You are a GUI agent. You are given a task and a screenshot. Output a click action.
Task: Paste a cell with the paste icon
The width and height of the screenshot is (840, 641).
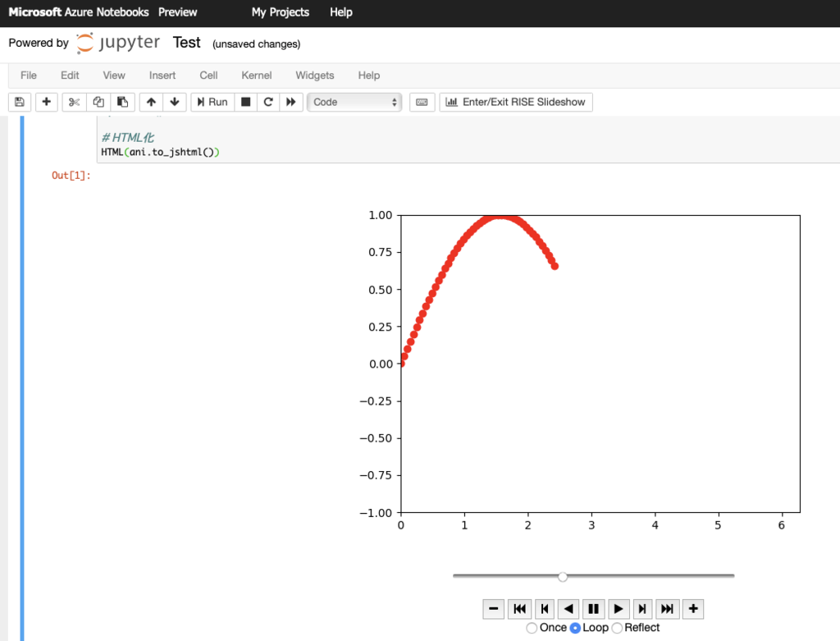(122, 102)
